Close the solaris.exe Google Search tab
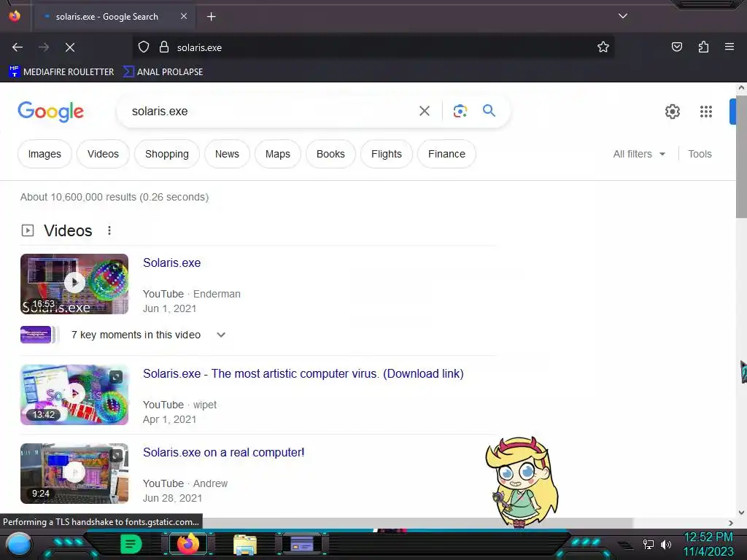 tap(184, 16)
